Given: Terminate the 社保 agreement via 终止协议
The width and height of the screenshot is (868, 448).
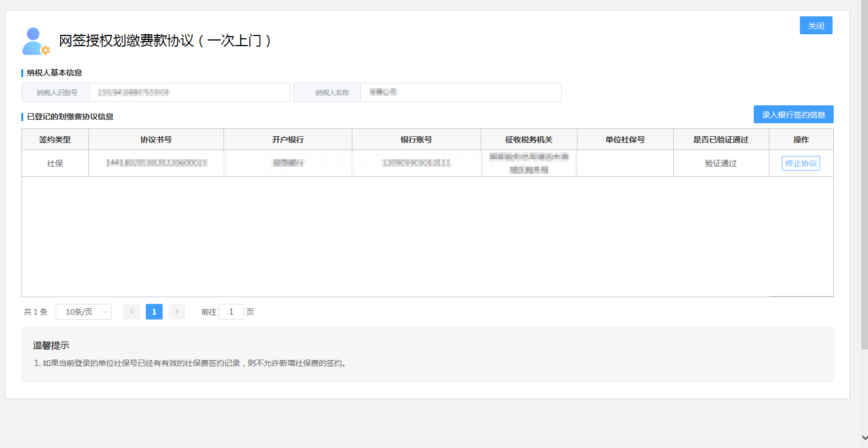Looking at the screenshot, I should [x=800, y=163].
